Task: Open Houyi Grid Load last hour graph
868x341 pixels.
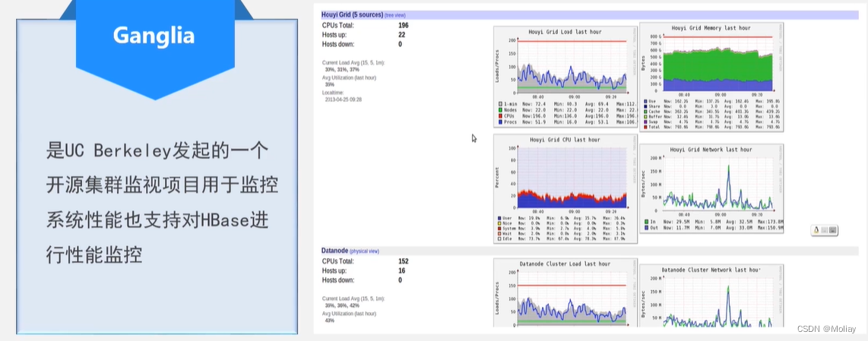Action: tap(565, 77)
